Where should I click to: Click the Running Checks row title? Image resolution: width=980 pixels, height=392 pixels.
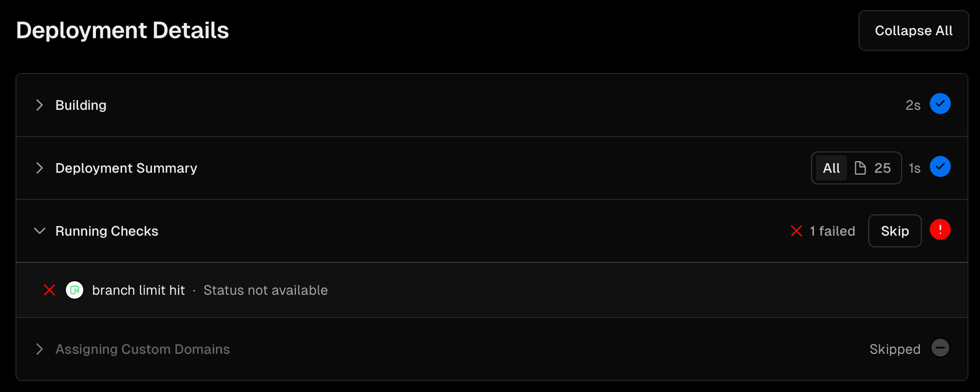coord(107,231)
